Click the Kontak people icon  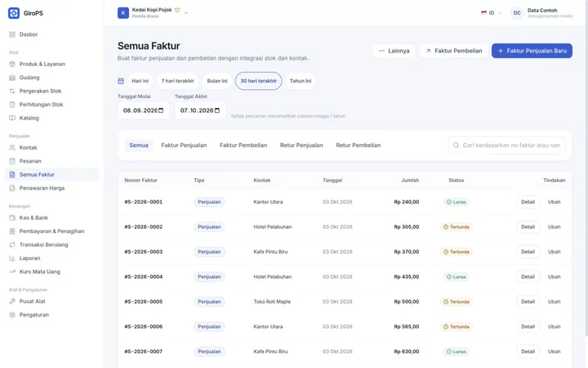pos(12,148)
